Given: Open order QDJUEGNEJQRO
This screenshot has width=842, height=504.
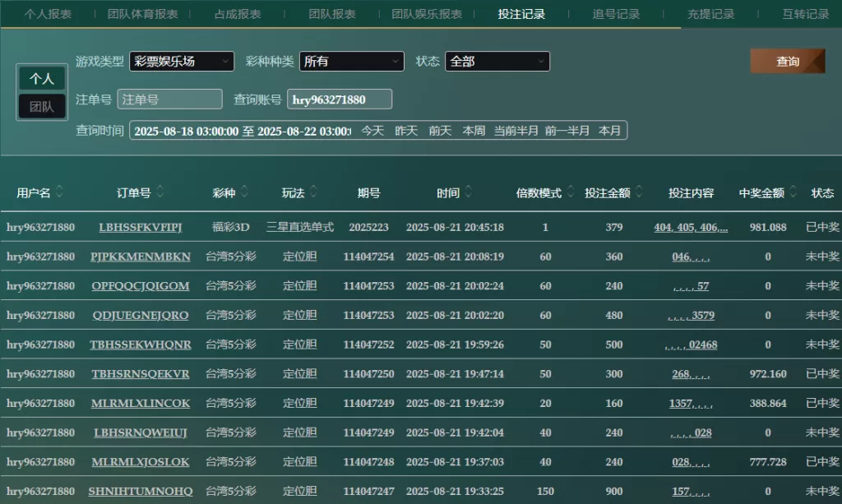Looking at the screenshot, I should [x=140, y=315].
